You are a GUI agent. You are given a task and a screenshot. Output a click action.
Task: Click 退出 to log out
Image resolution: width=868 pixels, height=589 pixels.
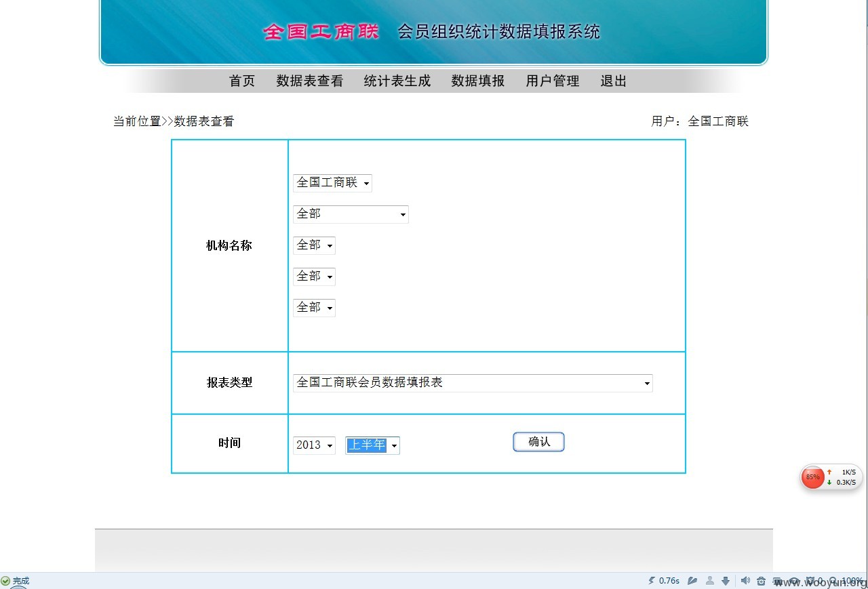(614, 81)
